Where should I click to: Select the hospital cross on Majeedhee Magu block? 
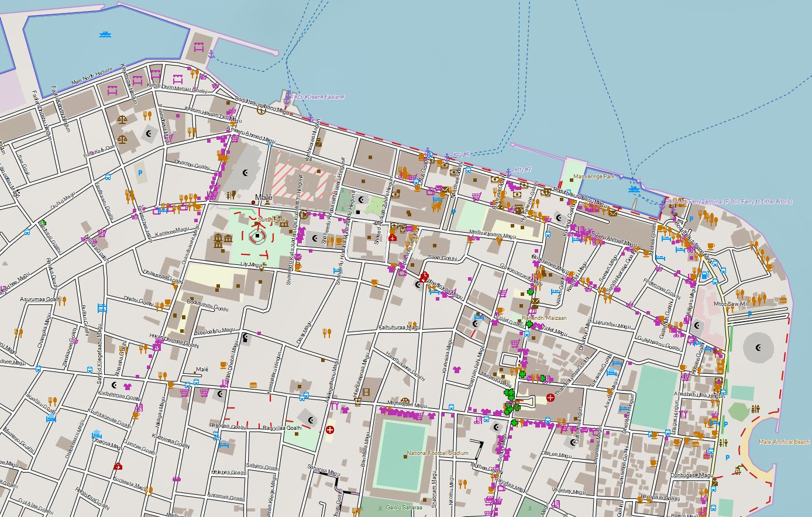tap(550, 398)
